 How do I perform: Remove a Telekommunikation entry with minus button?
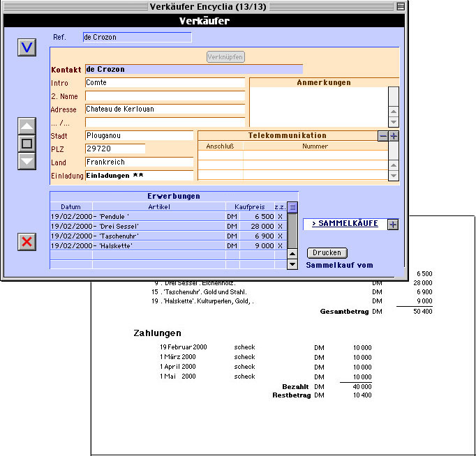[383, 136]
